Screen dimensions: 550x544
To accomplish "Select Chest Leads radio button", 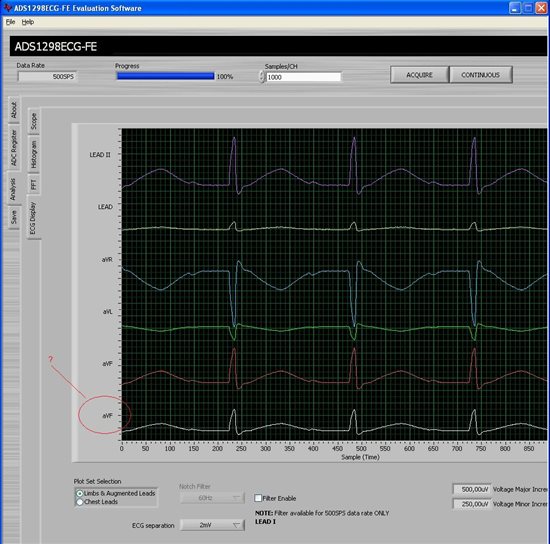I will 80,502.
